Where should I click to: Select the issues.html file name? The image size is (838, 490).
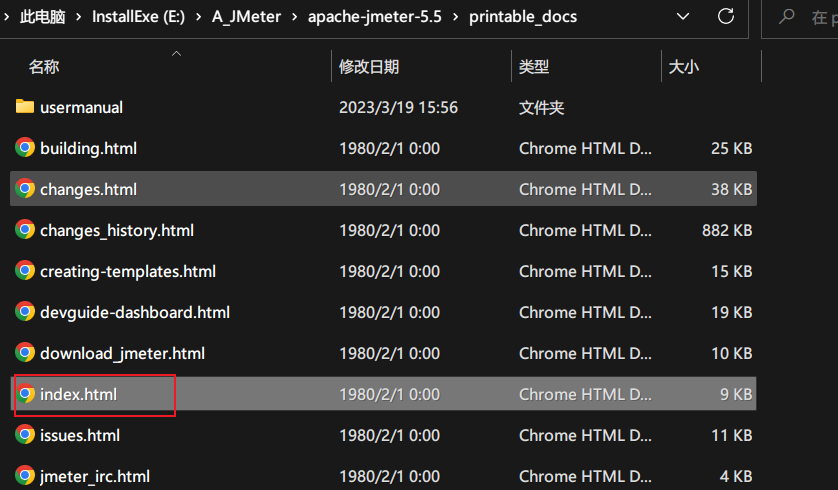coord(80,435)
